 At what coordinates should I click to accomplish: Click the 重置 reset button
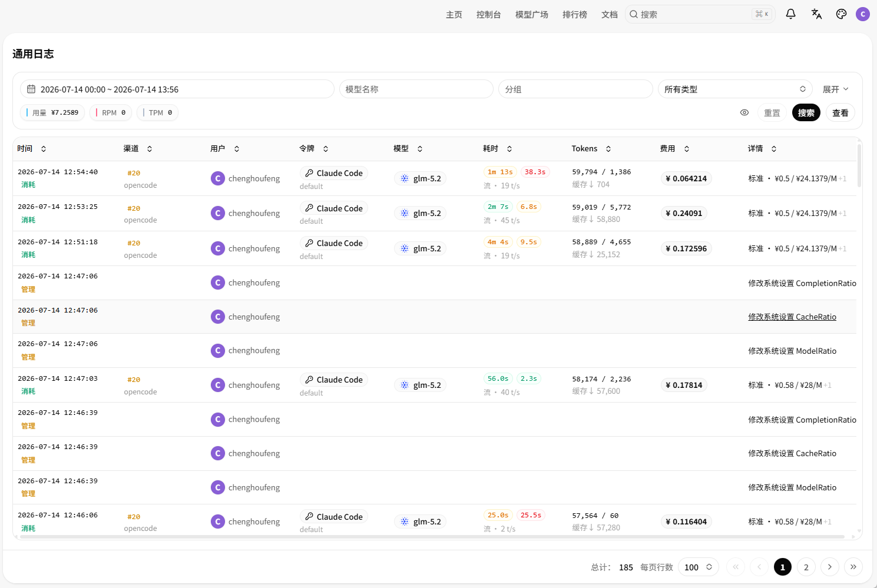772,112
